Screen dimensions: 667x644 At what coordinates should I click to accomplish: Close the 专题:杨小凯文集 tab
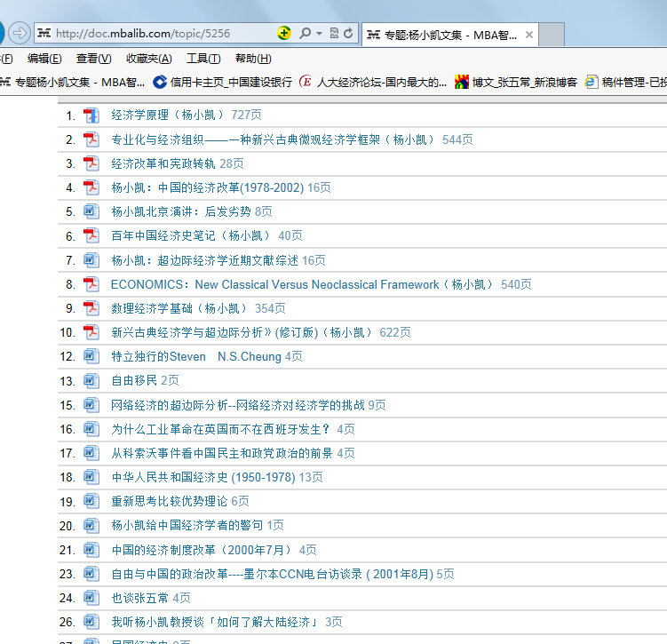(529, 35)
